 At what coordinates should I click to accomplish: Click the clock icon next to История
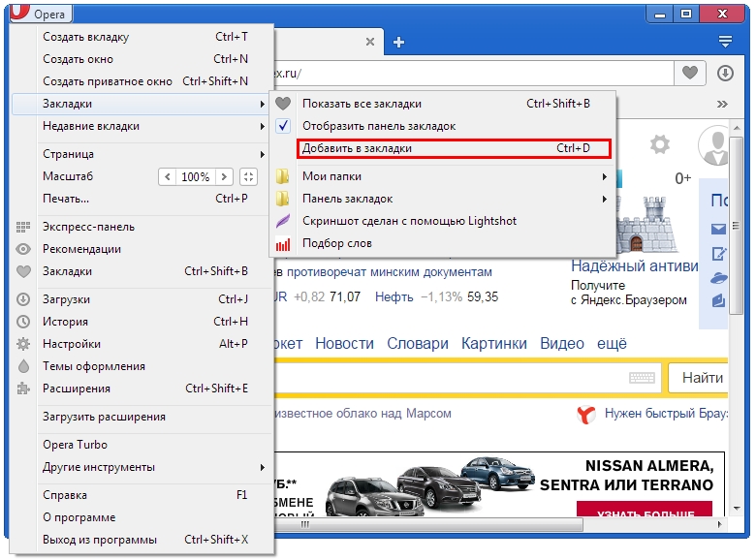pos(23,322)
